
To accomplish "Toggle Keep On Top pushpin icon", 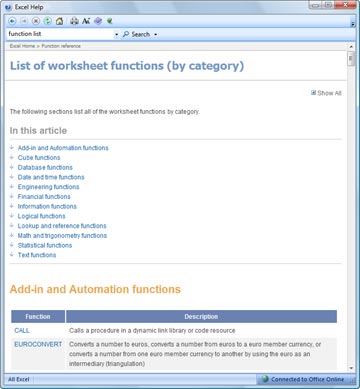I will coord(110,21).
